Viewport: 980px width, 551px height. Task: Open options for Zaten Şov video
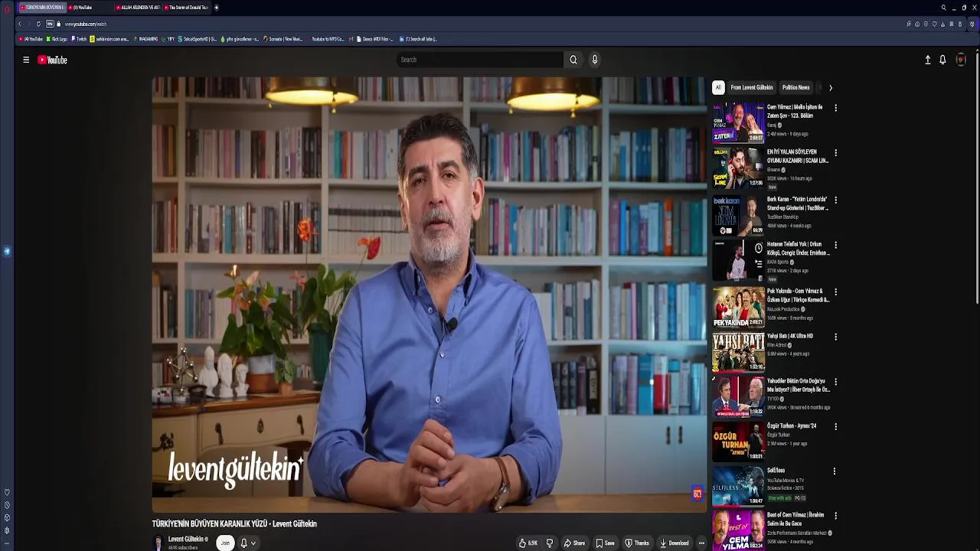(835, 108)
